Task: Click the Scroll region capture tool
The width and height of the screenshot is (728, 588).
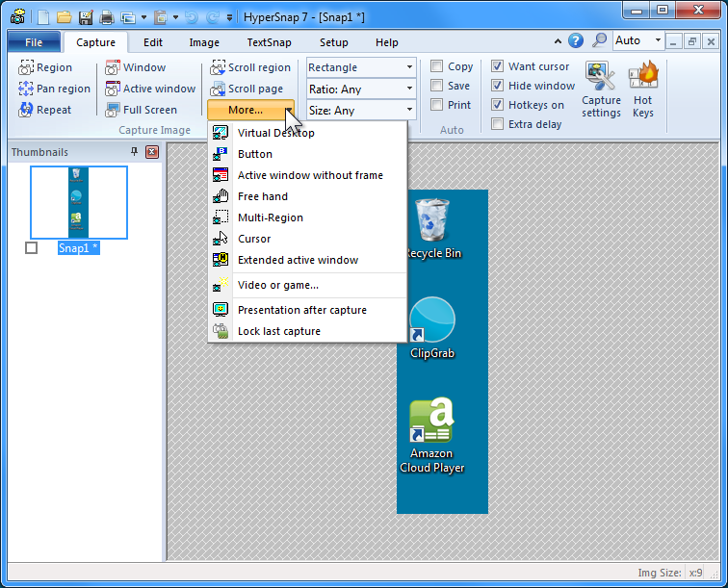Action: 250,67
